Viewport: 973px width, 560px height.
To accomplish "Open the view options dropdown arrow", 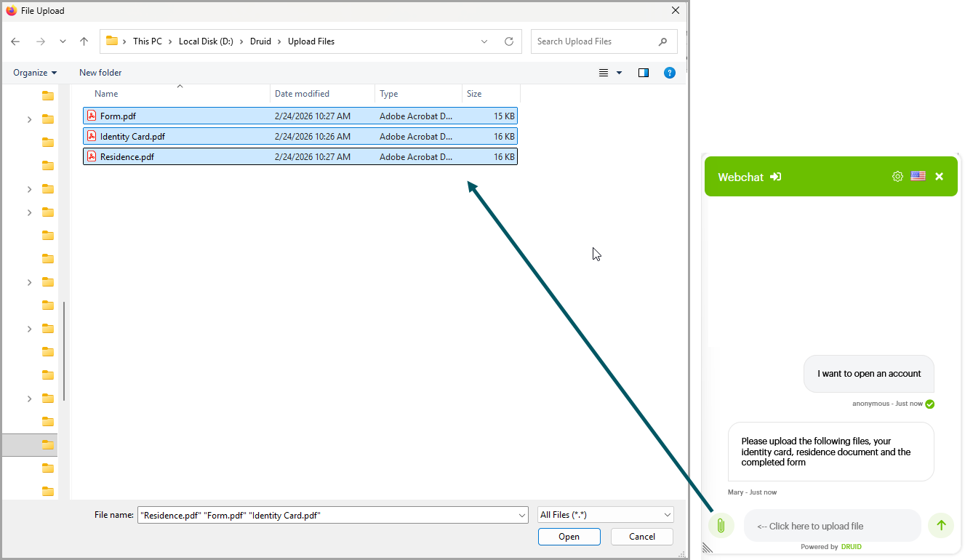I will tap(620, 73).
